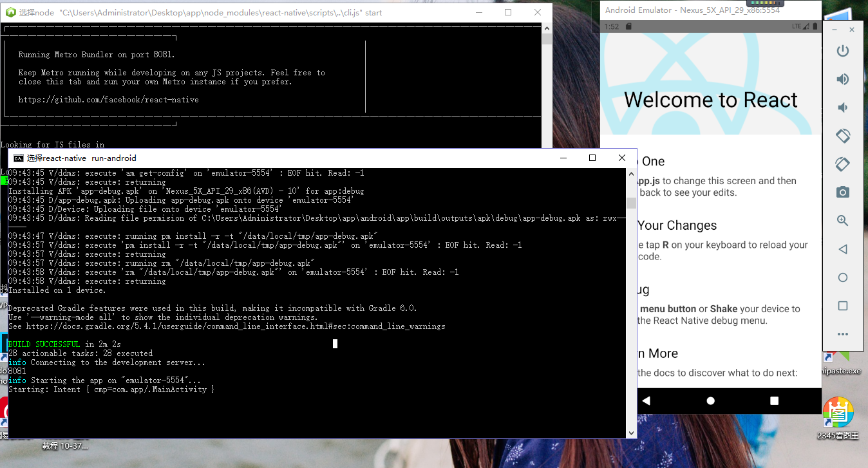
Task: Click the emulator volume up icon
Action: (842, 79)
